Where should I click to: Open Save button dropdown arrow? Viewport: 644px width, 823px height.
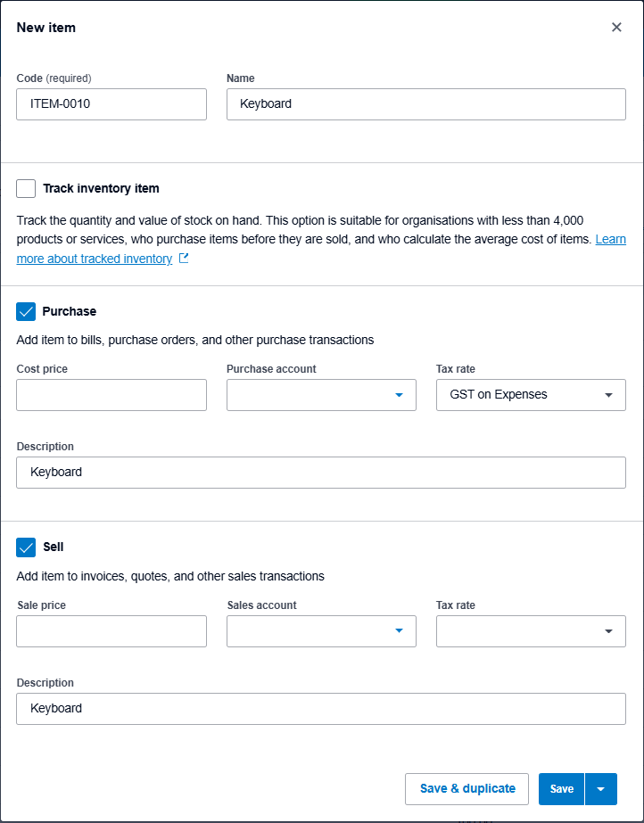coord(601,789)
